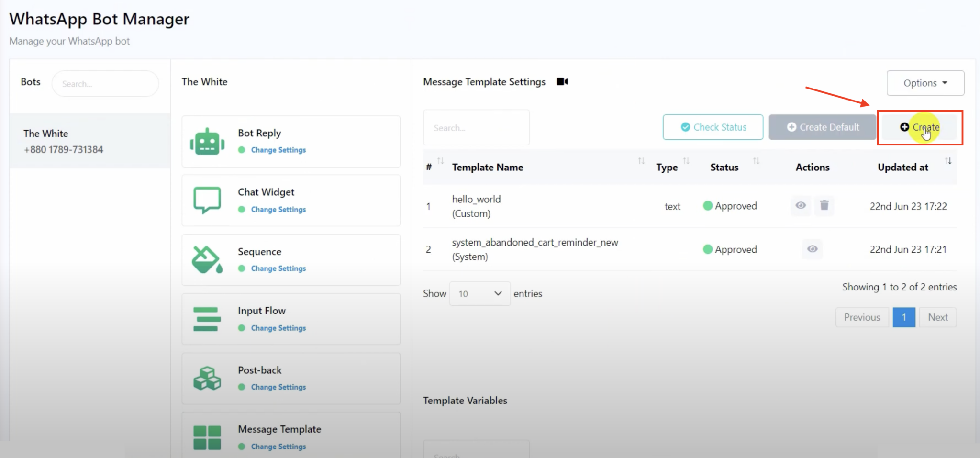The height and width of the screenshot is (458, 980).
Task: Click the Input Flow bars icon
Action: tap(207, 319)
